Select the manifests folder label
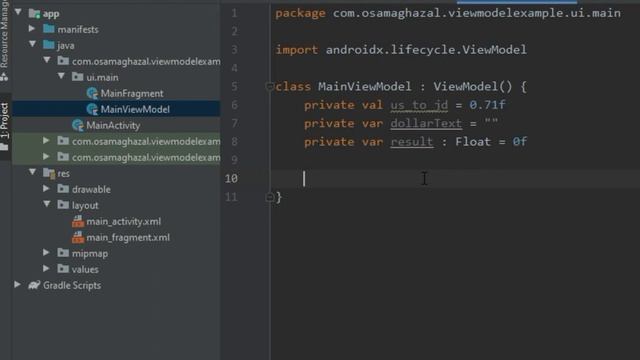640x360 pixels. (78, 29)
